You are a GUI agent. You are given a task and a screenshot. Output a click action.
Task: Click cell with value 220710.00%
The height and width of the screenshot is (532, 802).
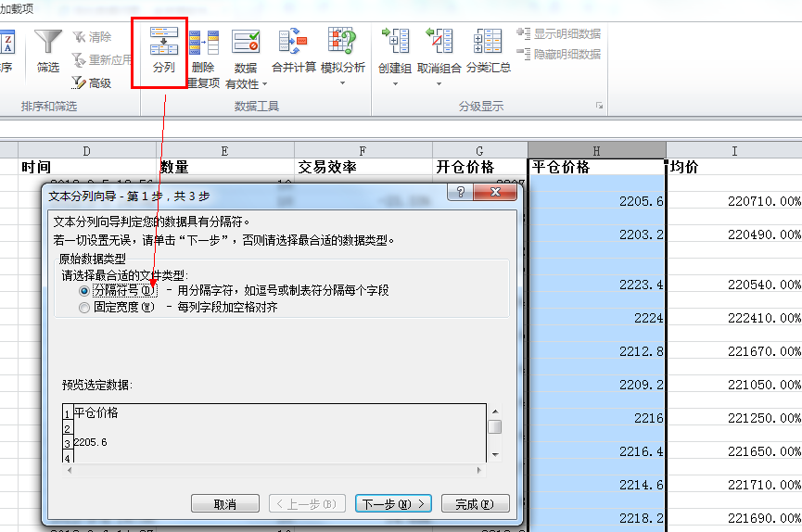[734, 201]
